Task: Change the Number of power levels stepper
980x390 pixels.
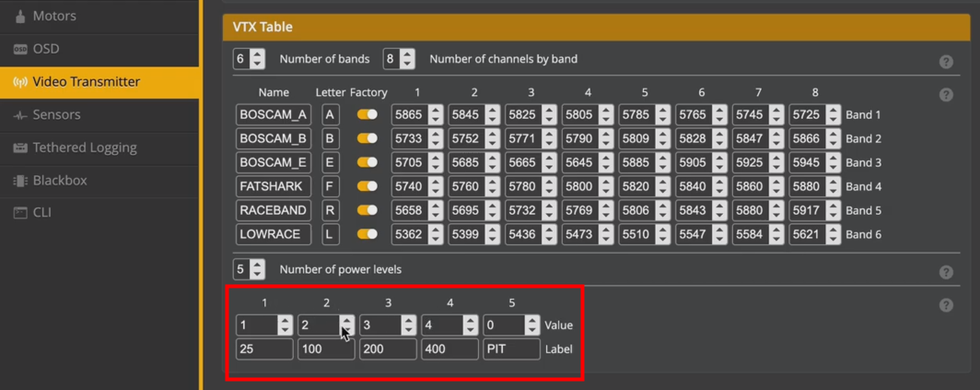Action: [257, 269]
